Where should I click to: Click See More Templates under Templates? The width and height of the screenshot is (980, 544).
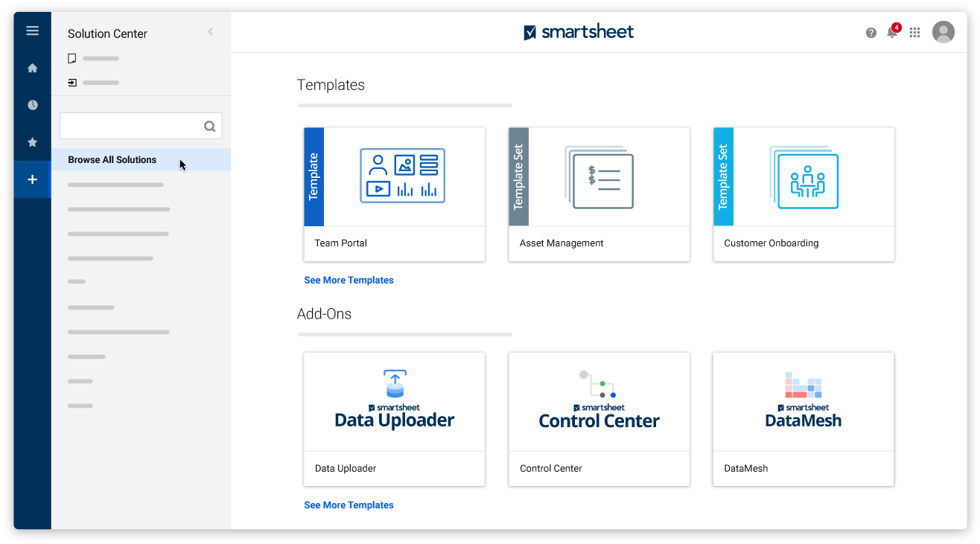pos(349,281)
